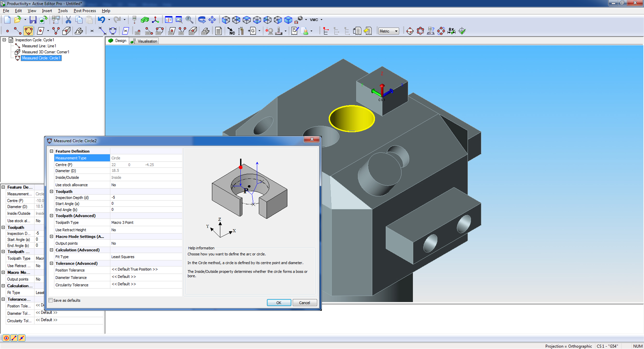Open the VMC dropdown
This screenshot has height=349, width=644.
pyautogui.click(x=314, y=20)
